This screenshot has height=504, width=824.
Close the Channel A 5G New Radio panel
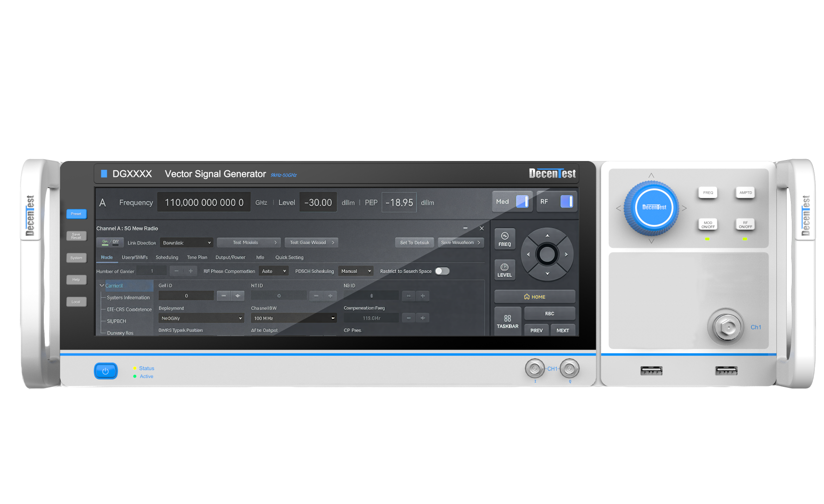pyautogui.click(x=482, y=228)
